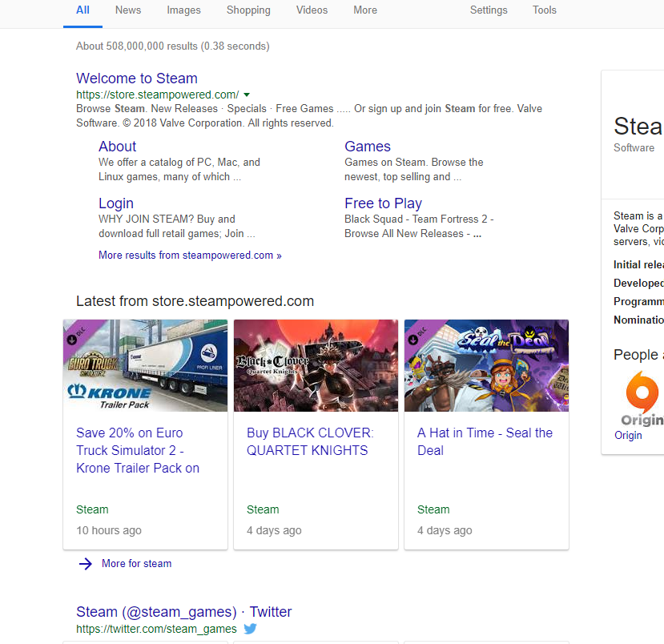Screen dimensions: 664x644
Task: Switch to the Videos tab
Action: tap(312, 10)
